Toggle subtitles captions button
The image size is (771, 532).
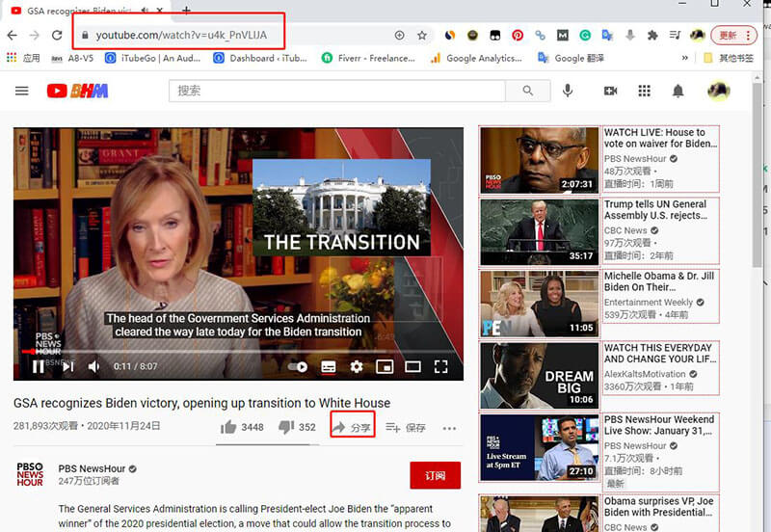click(329, 367)
